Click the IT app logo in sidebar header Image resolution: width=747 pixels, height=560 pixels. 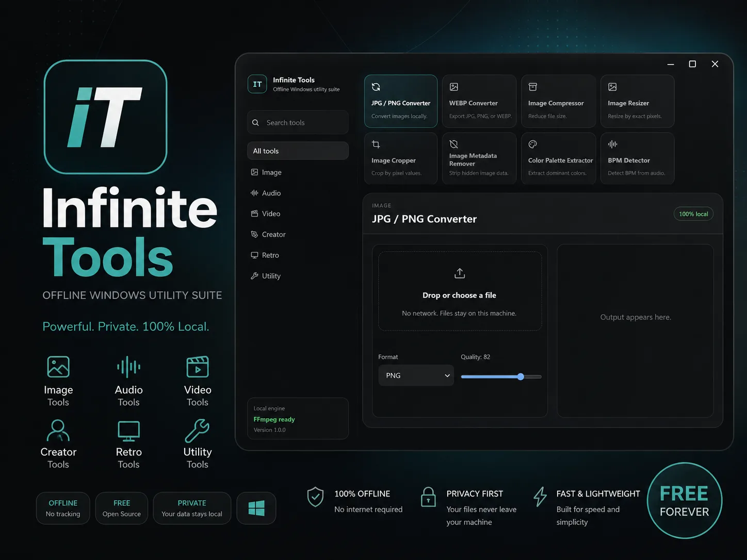point(257,84)
